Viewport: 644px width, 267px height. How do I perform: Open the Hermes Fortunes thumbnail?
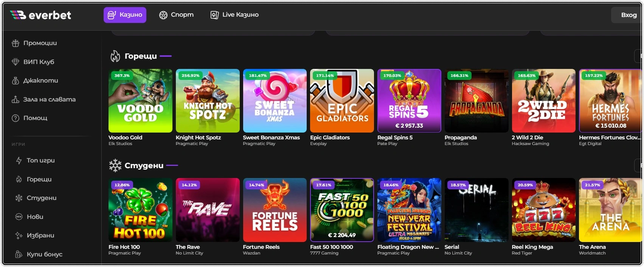coord(610,101)
